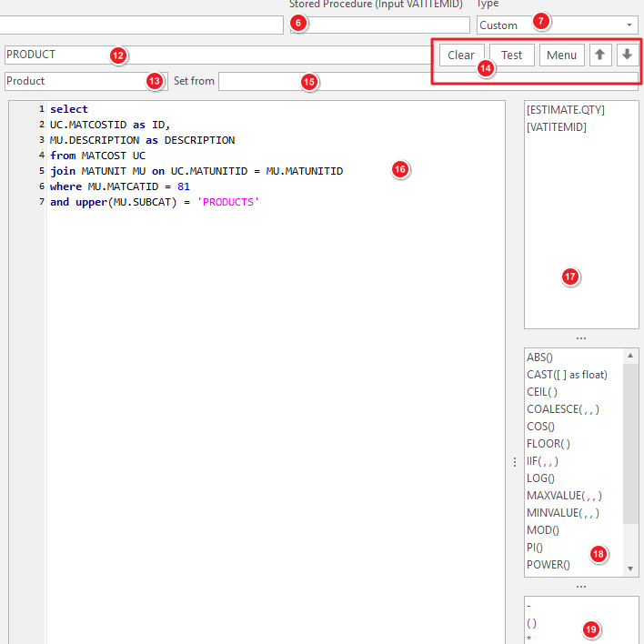Select CAST([ ] as float) function
The width and height of the screenshot is (644, 644).
tap(567, 375)
